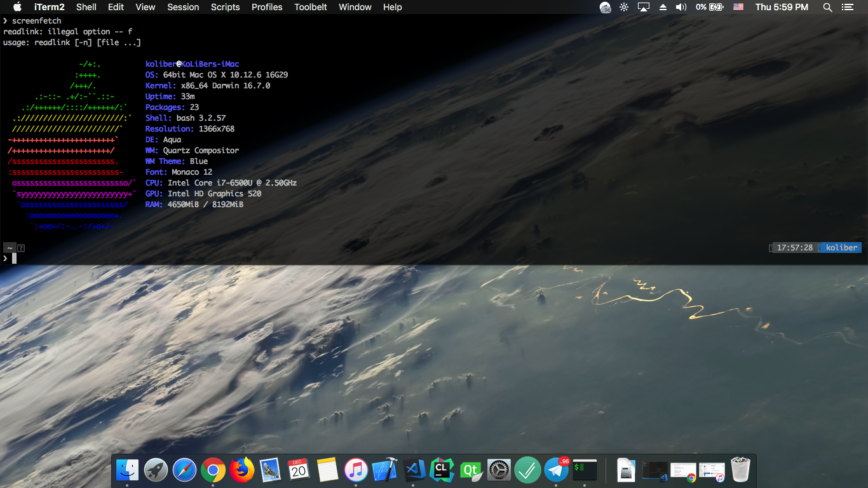Image resolution: width=868 pixels, height=488 pixels.
Task: Open the battery status showing 0%
Action: pos(710,7)
